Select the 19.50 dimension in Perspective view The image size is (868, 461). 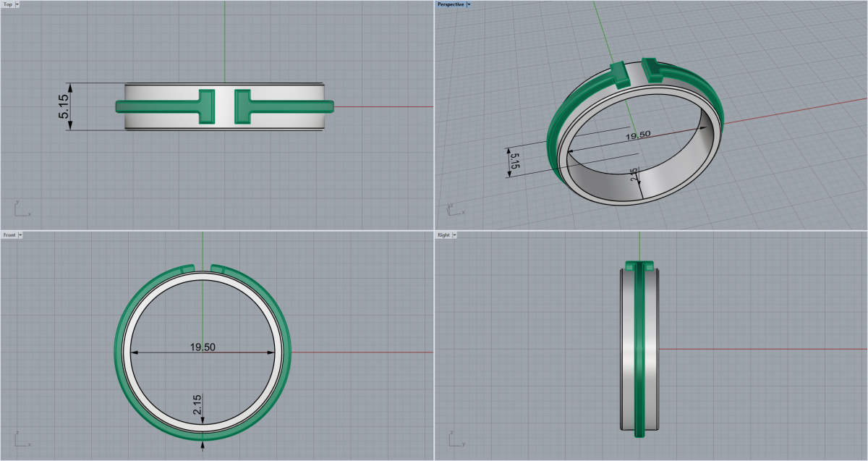click(637, 135)
